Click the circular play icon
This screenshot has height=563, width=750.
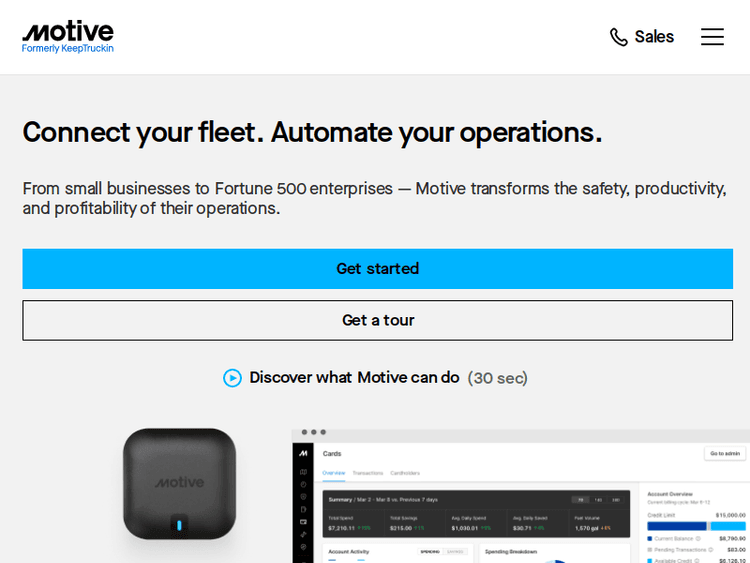click(232, 378)
